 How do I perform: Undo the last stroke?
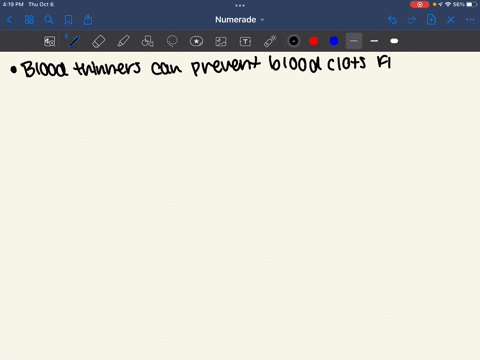(x=392, y=20)
